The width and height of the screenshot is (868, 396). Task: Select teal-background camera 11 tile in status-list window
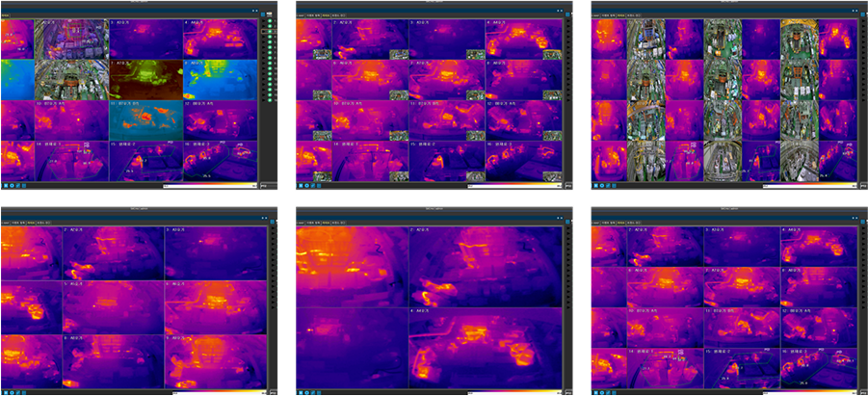click(146, 120)
